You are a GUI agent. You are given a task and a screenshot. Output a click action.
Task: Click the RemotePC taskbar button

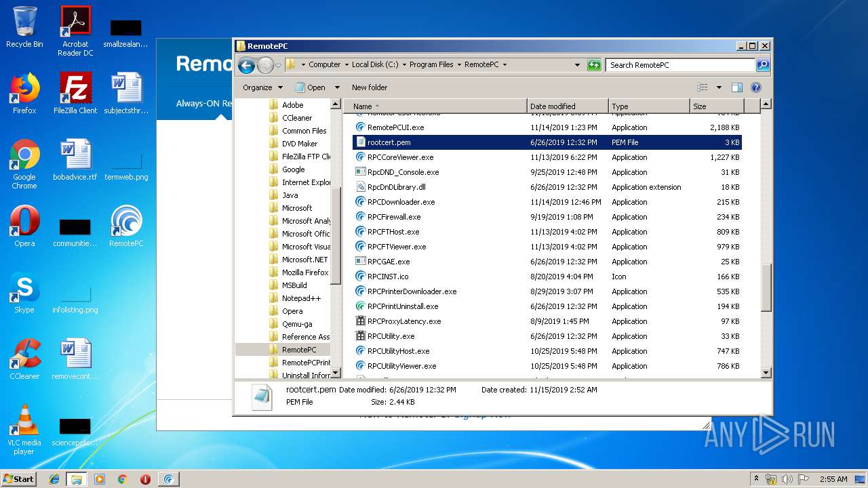click(x=168, y=479)
